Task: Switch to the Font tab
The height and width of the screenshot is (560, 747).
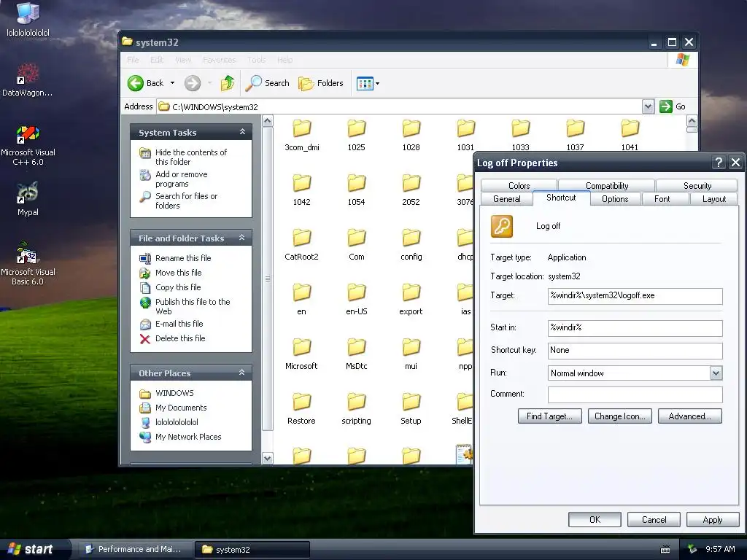Action: [662, 199]
